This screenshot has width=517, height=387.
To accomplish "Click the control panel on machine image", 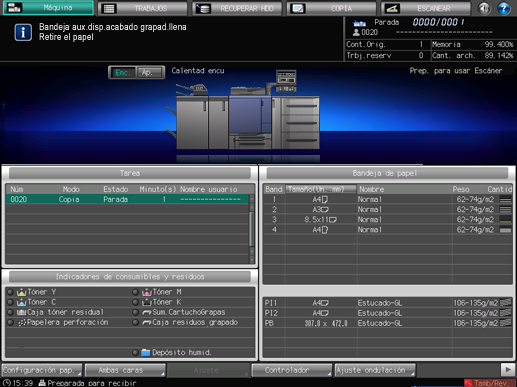I will 286,81.
